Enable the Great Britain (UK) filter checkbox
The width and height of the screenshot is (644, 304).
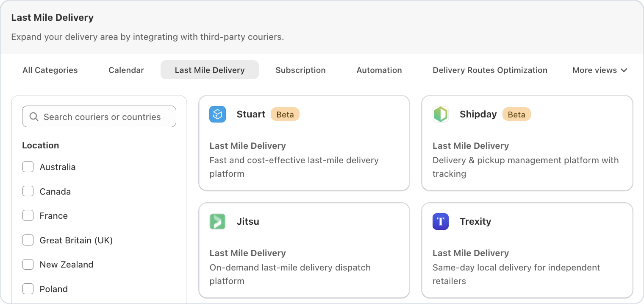(x=28, y=240)
